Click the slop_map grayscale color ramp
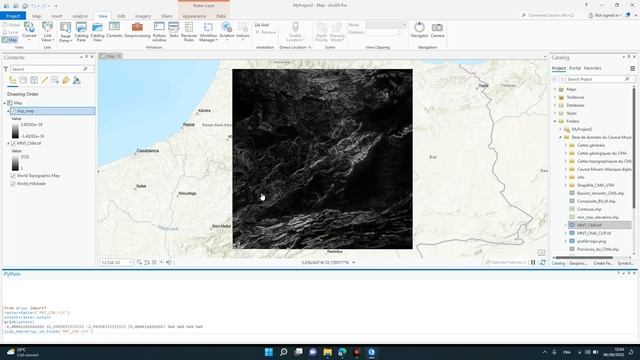This screenshot has width=640, height=360. point(15,131)
